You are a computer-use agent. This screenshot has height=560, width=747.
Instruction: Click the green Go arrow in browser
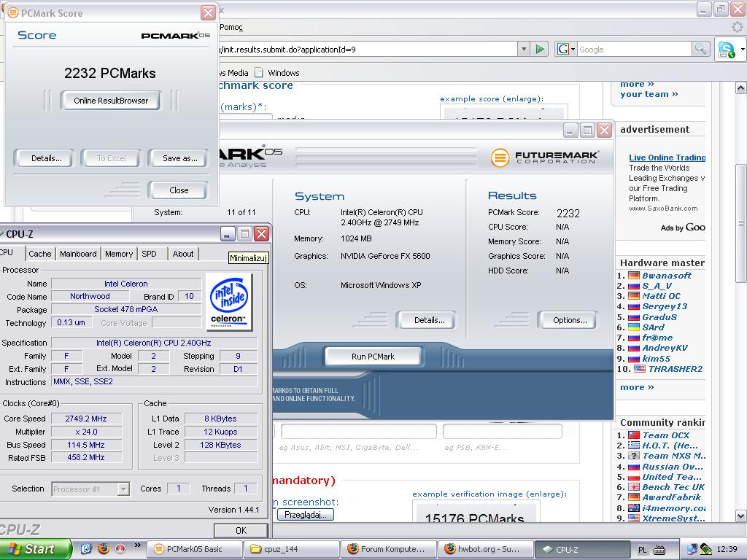click(x=539, y=49)
